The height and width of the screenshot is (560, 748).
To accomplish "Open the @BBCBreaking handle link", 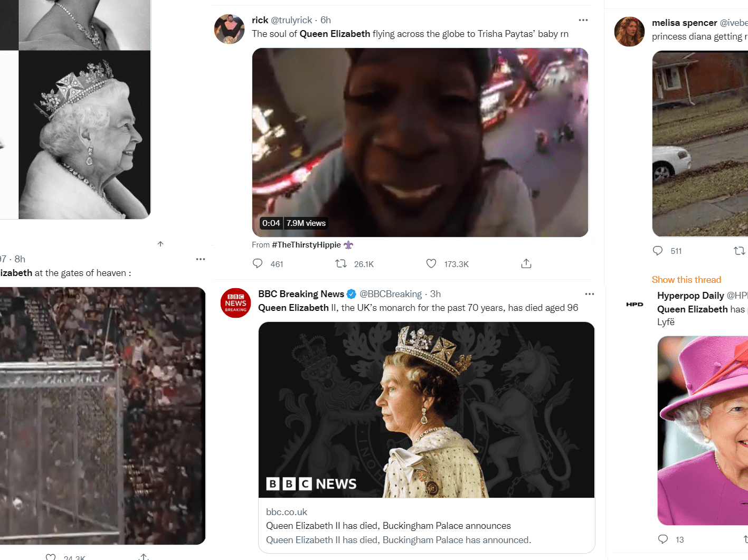I will pyautogui.click(x=391, y=294).
